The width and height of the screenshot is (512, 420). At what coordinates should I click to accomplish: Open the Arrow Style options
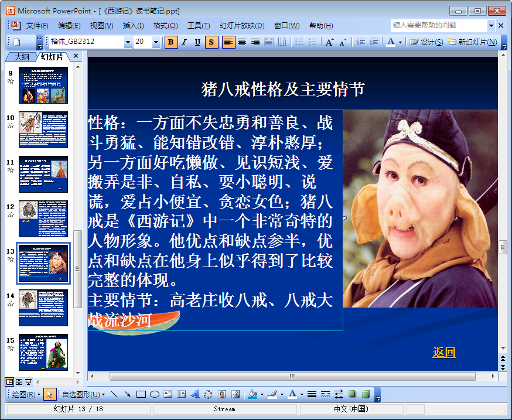coord(339,394)
